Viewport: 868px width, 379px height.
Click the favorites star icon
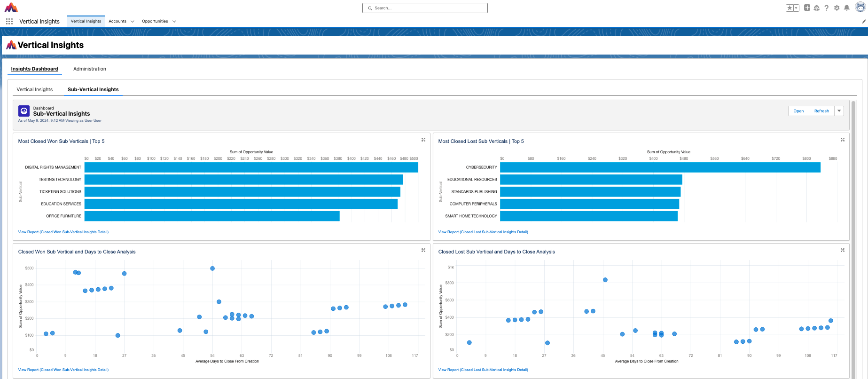(790, 8)
